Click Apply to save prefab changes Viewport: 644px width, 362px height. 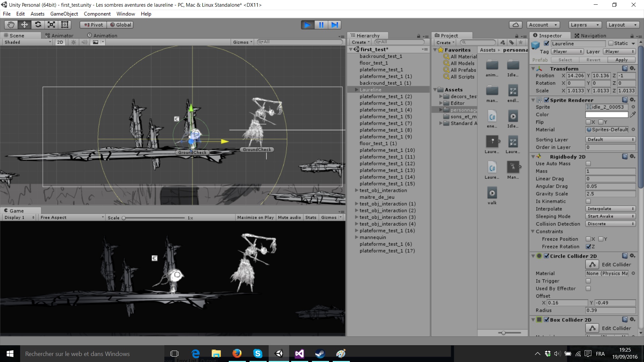click(x=621, y=60)
